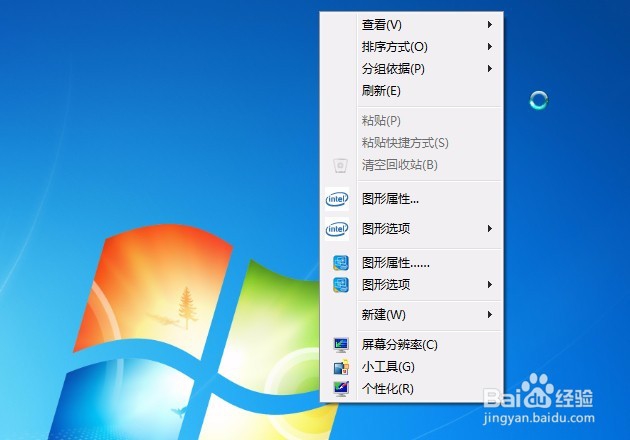
Task: Click the personalize icon beside 个性化(R)
Action: pos(341,389)
